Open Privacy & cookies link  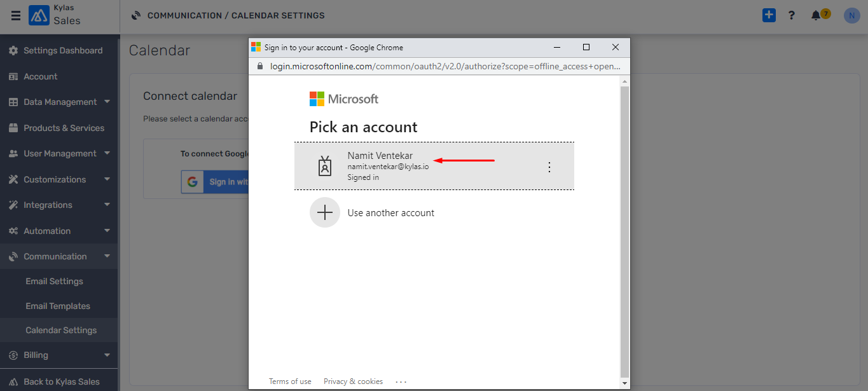353,381
